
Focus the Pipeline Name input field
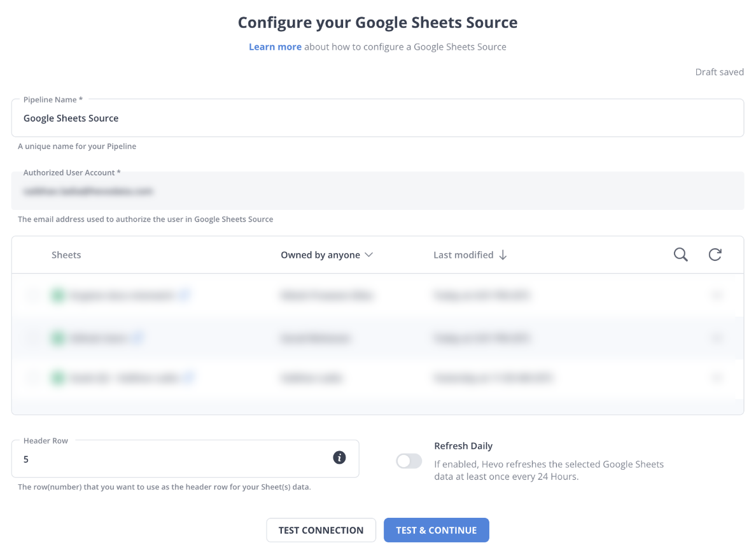377,118
